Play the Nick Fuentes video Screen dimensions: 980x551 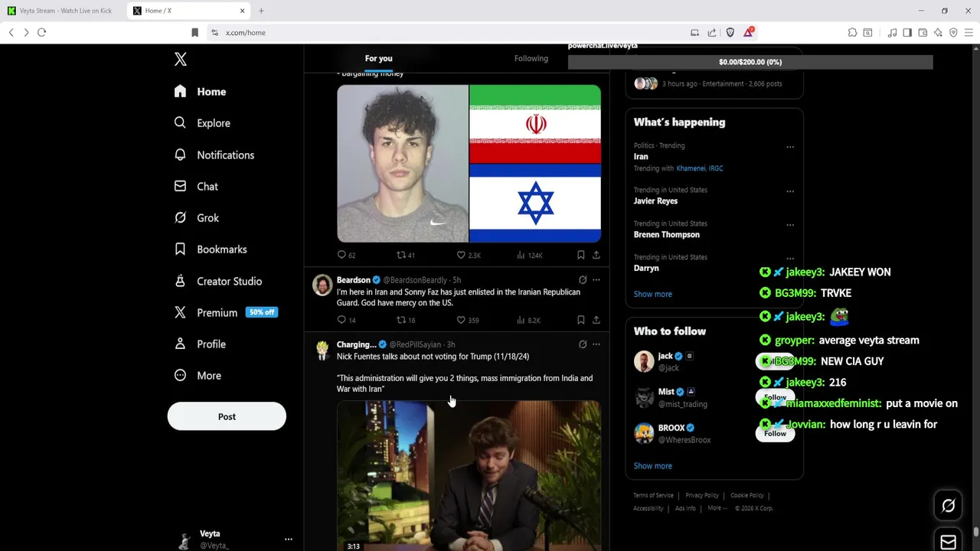pos(469,476)
